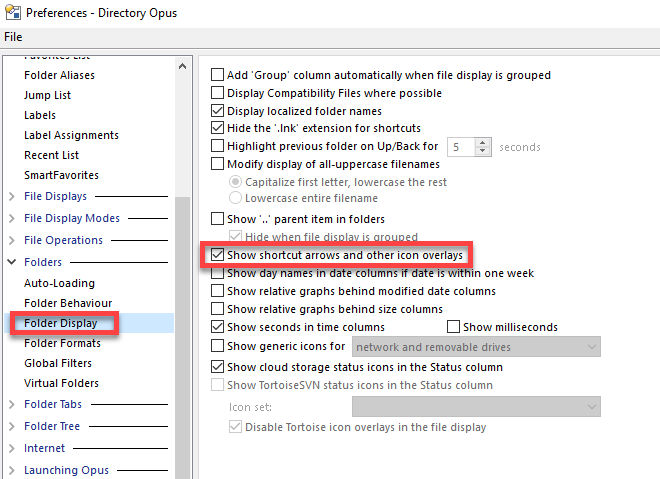Enable relative graphs behind modified date columns

click(217, 291)
